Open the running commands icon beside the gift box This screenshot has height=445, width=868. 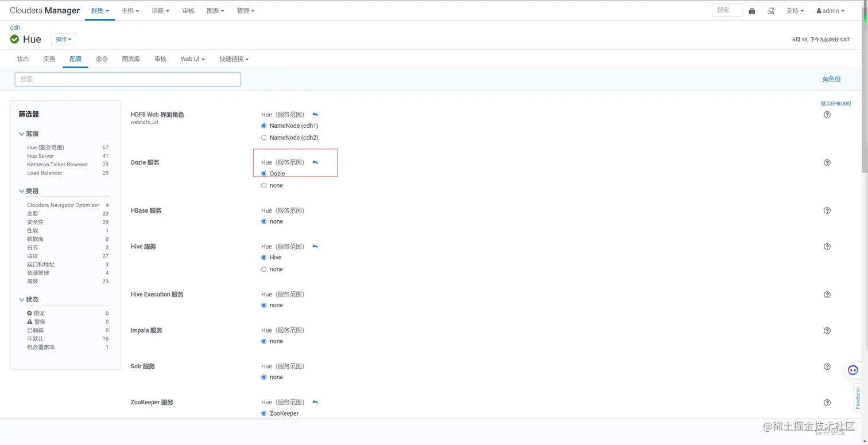(771, 11)
